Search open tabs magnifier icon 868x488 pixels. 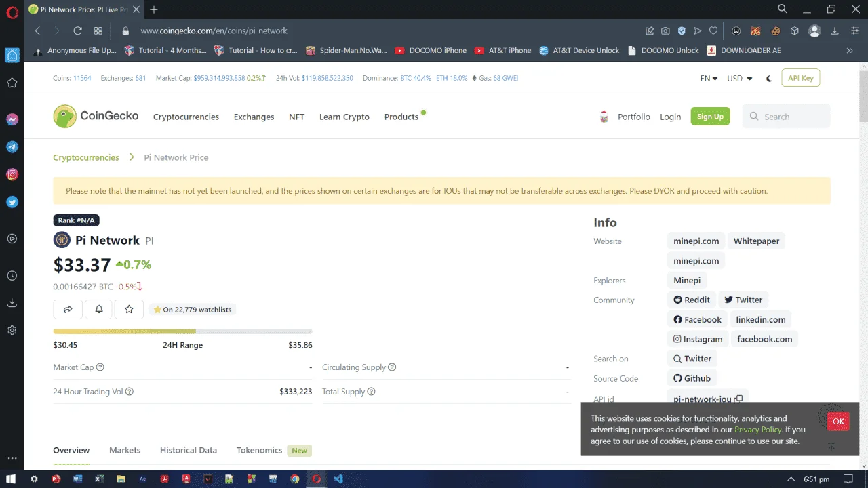pyautogui.click(x=782, y=9)
